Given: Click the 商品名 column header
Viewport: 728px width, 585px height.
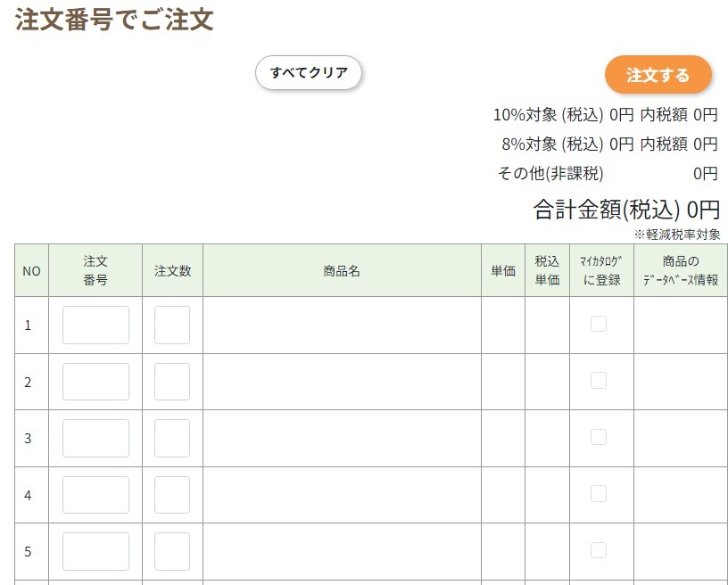Looking at the screenshot, I should pyautogui.click(x=342, y=270).
